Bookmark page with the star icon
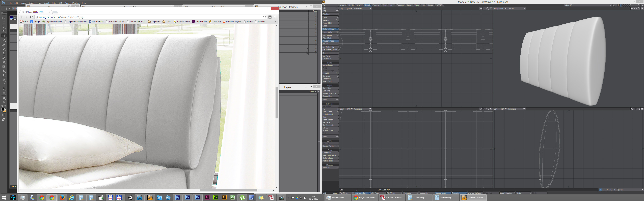Image resolution: width=644 pixels, height=201 pixels. (264, 17)
